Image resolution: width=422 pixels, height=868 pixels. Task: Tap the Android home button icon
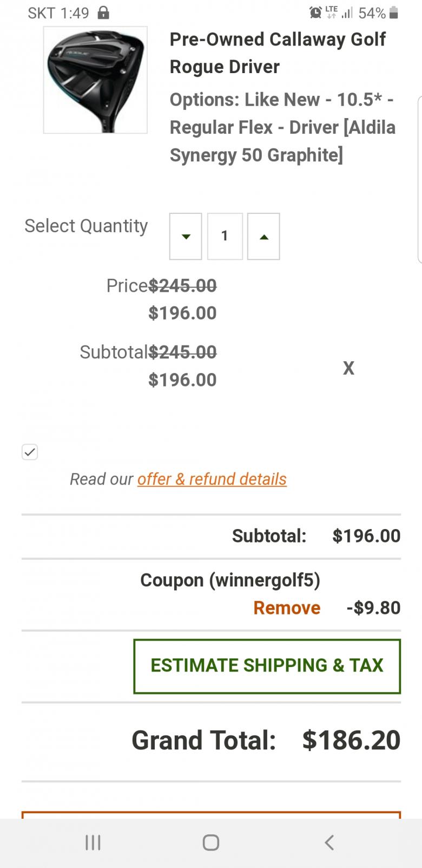210,842
